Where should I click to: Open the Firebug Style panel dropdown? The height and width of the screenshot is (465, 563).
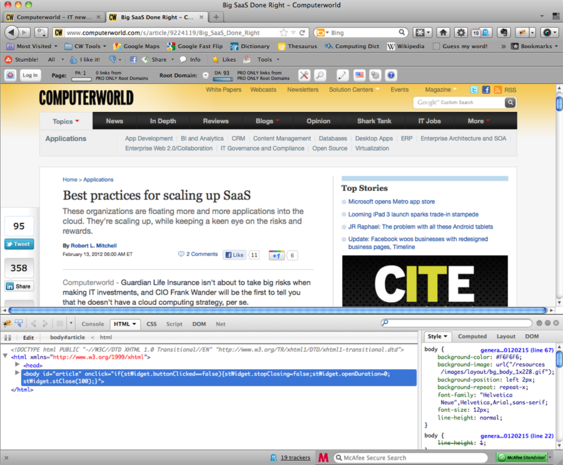point(437,336)
